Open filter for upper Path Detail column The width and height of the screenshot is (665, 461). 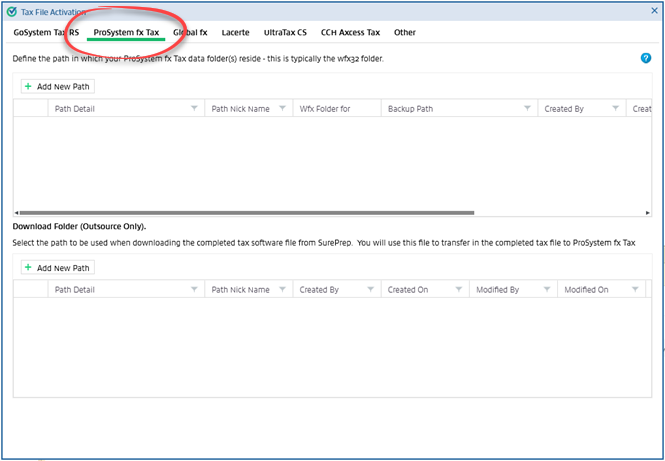coord(193,109)
